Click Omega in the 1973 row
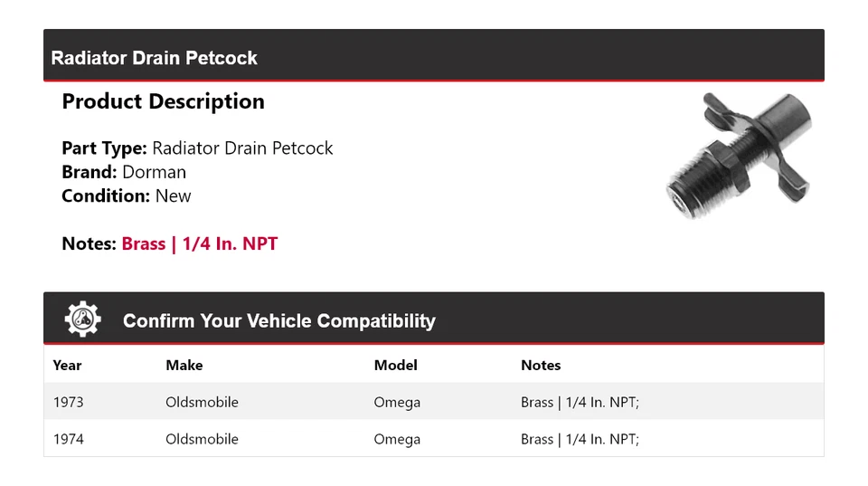 (397, 402)
